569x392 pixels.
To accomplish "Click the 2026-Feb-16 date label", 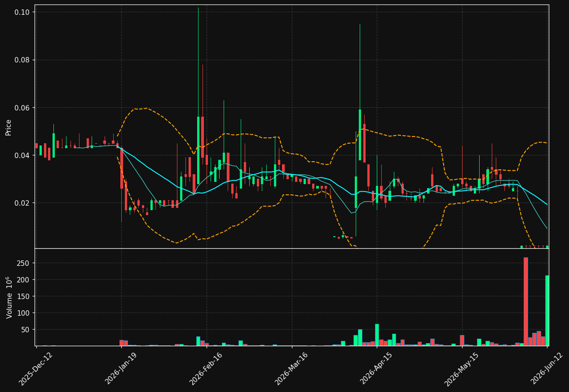I will pos(206,369).
